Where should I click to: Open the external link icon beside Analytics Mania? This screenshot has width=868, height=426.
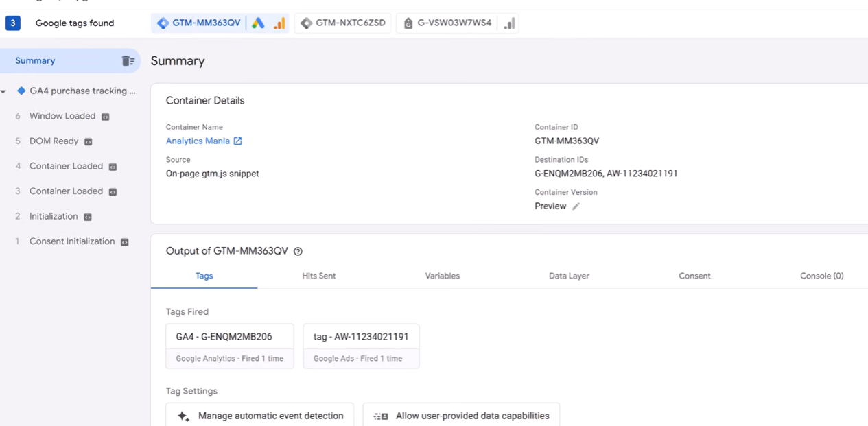237,141
